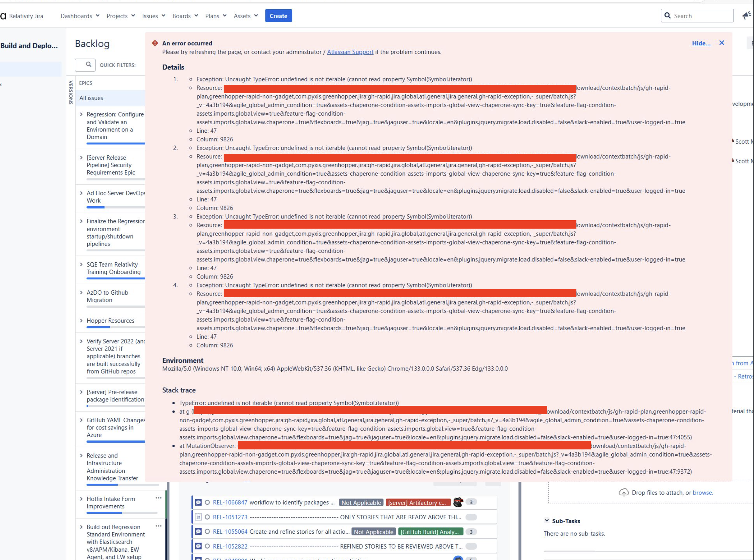Image resolution: width=754 pixels, height=560 pixels.
Task: Click progress bar under Hopper Resources epic
Action: [x=116, y=327]
